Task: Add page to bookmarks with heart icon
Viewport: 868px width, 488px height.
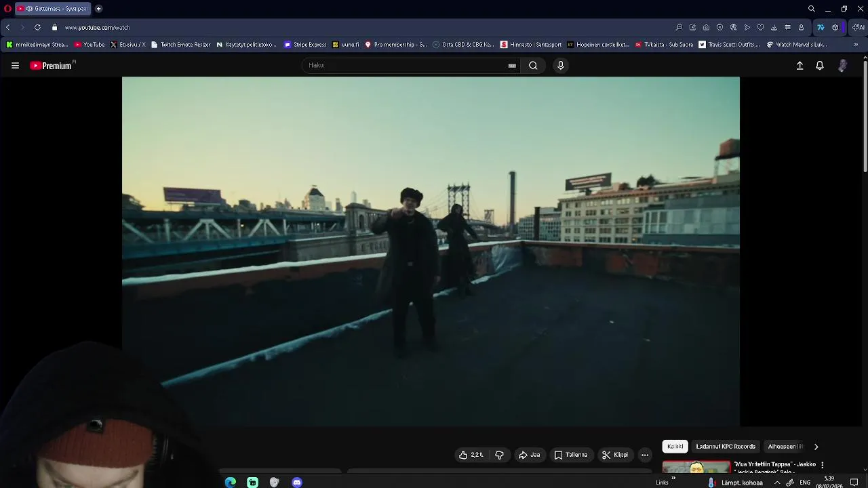Action: 760,28
